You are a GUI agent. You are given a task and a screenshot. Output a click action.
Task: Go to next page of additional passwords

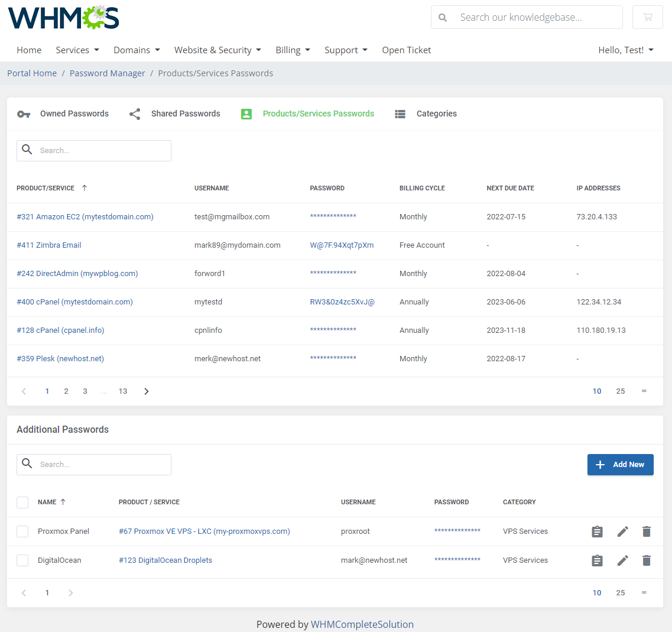click(x=71, y=592)
